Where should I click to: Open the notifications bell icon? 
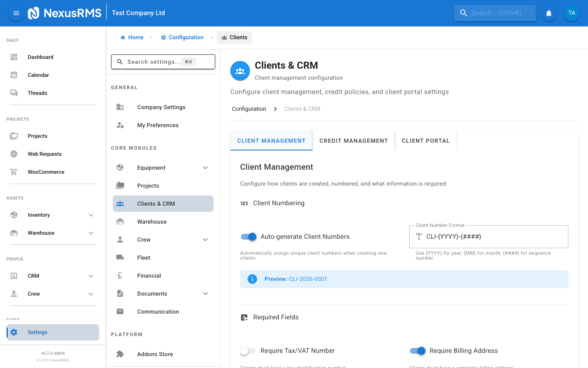click(548, 13)
